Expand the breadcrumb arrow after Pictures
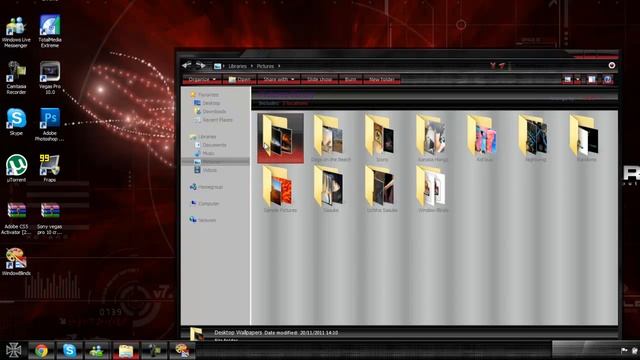Image resolution: width=640 pixels, height=360 pixels. 279,66
